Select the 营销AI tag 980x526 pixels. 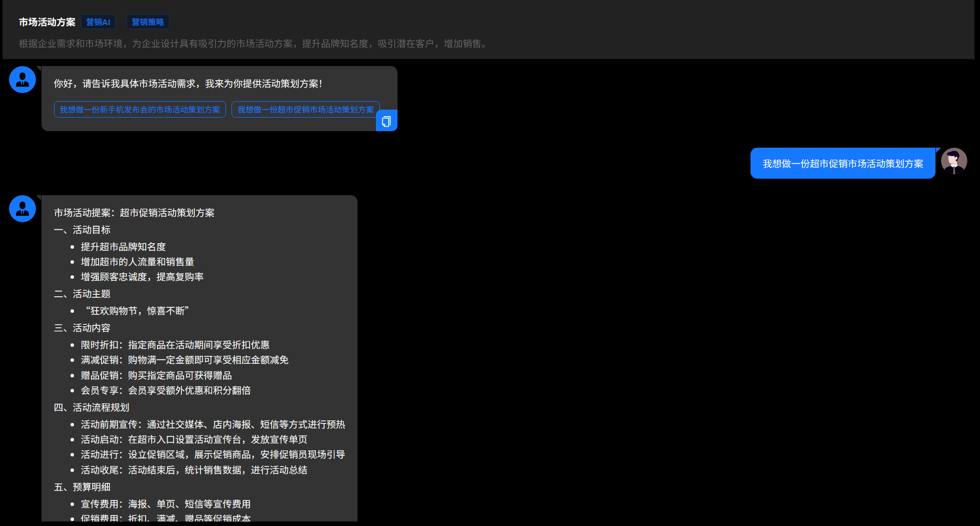click(98, 22)
